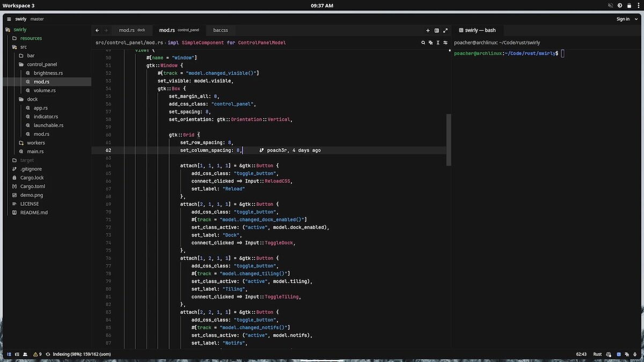Collapse the control_panel folder
The image size is (644, 362).
click(x=41, y=64)
